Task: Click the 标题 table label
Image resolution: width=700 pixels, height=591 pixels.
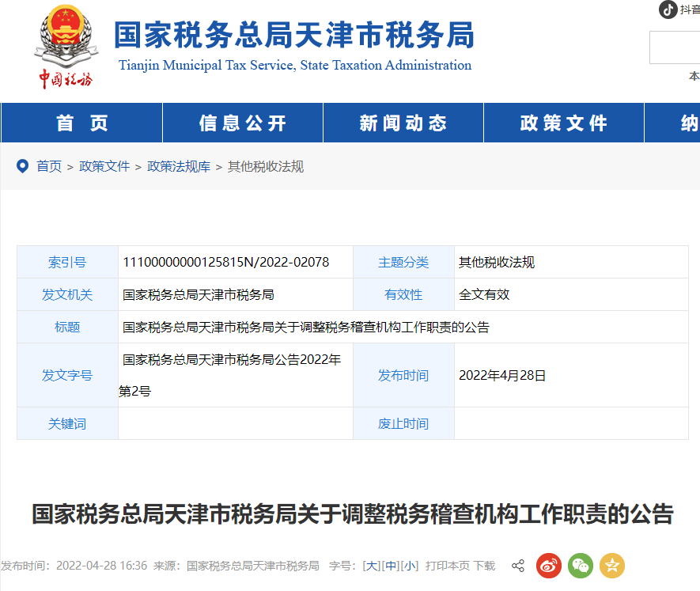Action: pos(67,327)
